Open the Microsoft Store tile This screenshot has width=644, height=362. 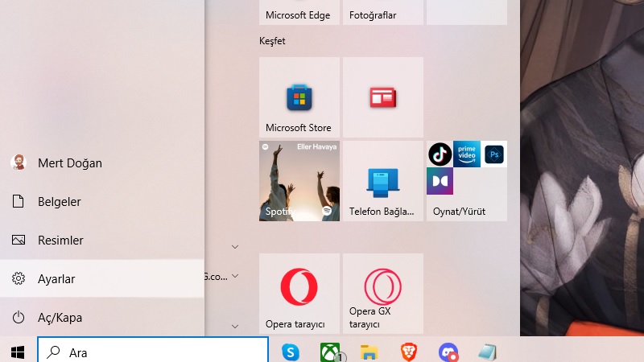(299, 97)
